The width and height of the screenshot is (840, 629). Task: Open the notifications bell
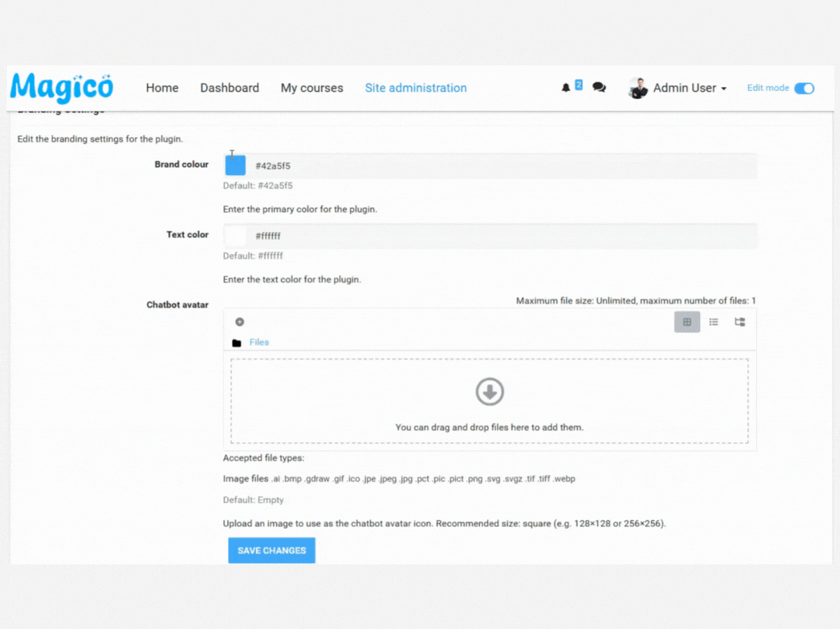pyautogui.click(x=566, y=88)
